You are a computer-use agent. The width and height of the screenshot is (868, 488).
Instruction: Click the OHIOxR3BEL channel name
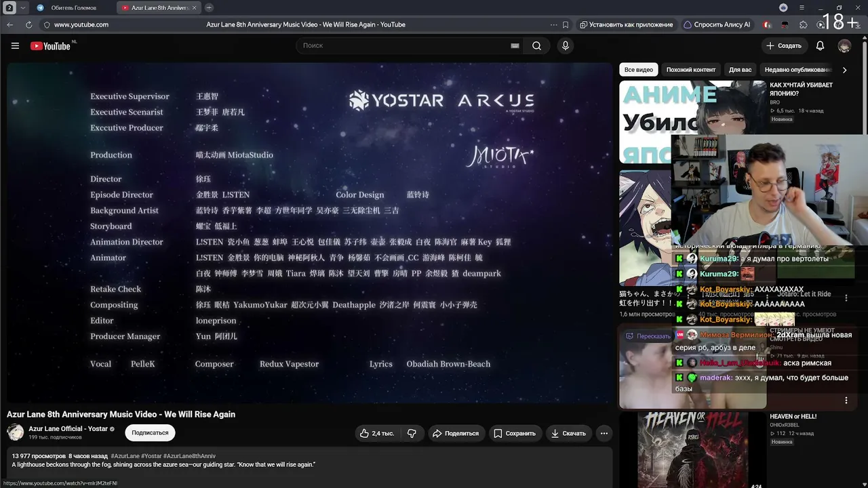(x=785, y=425)
